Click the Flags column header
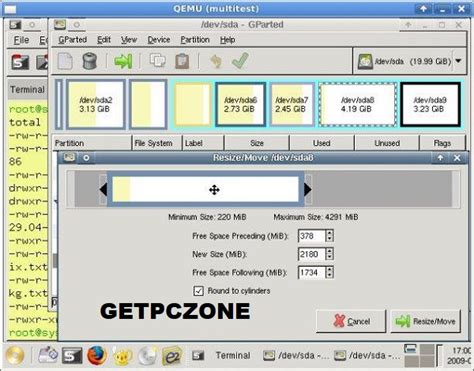474x371 pixels. 442,143
